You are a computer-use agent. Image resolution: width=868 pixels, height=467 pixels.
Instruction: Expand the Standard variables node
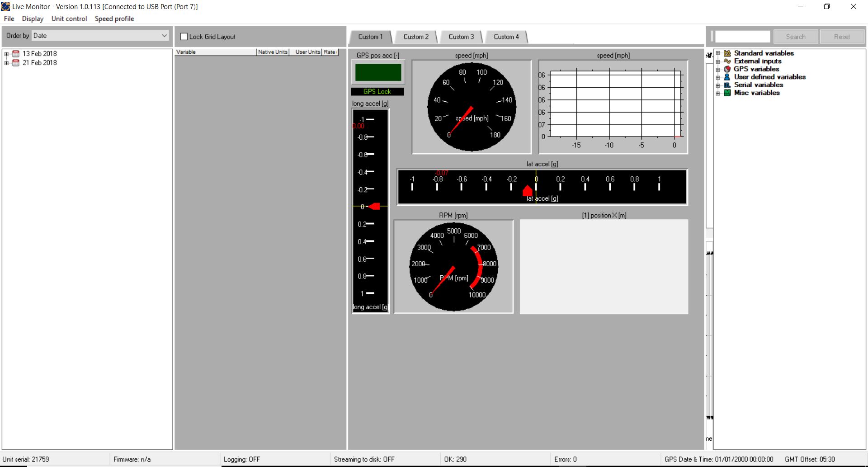pyautogui.click(x=718, y=53)
